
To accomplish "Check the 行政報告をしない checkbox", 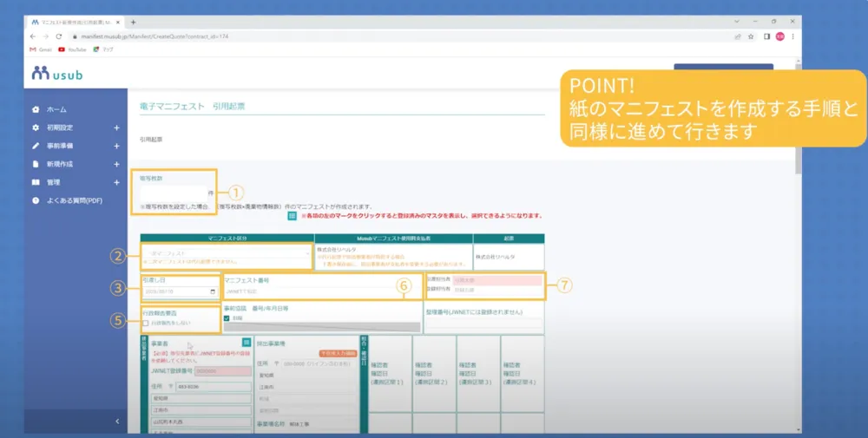I will coord(146,323).
